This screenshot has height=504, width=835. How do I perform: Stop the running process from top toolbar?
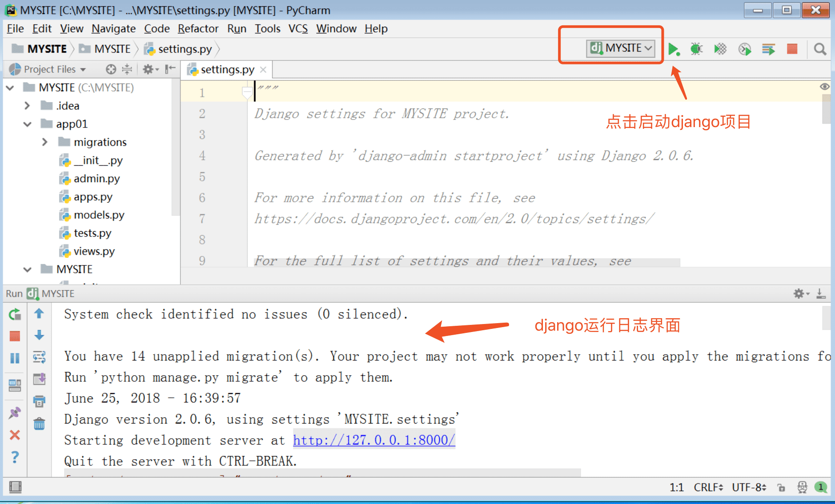click(792, 49)
